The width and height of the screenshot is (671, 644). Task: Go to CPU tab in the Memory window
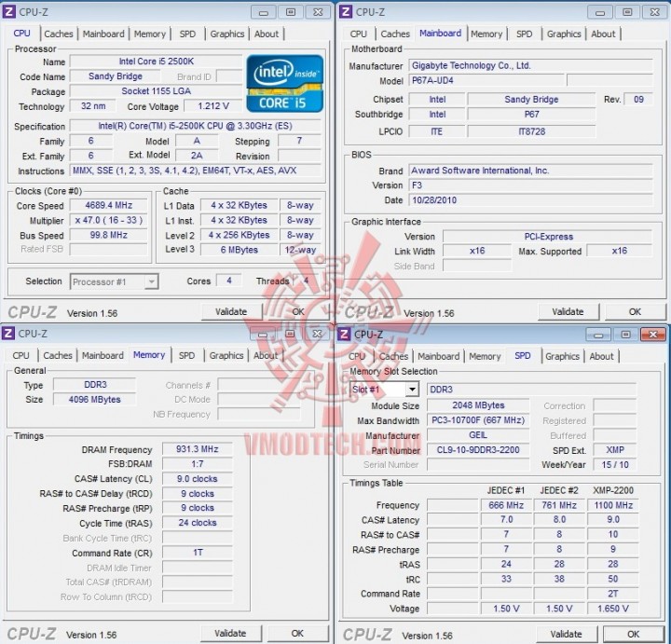(x=21, y=356)
